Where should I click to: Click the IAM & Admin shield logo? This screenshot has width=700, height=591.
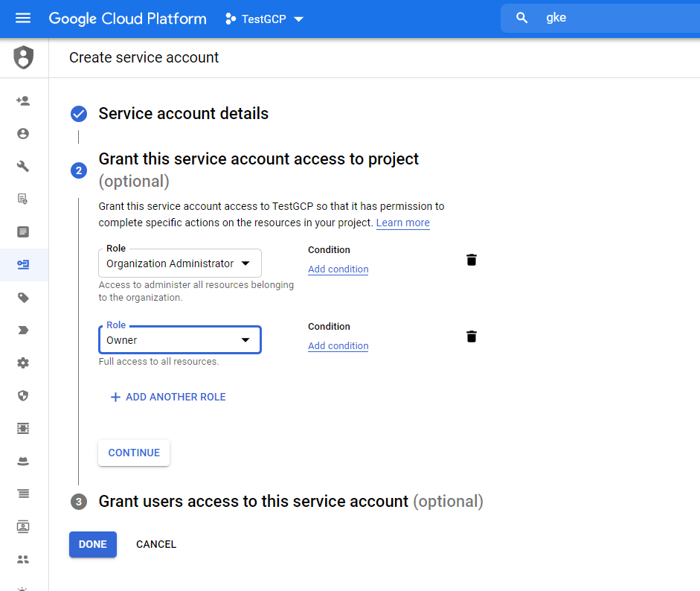click(24, 57)
